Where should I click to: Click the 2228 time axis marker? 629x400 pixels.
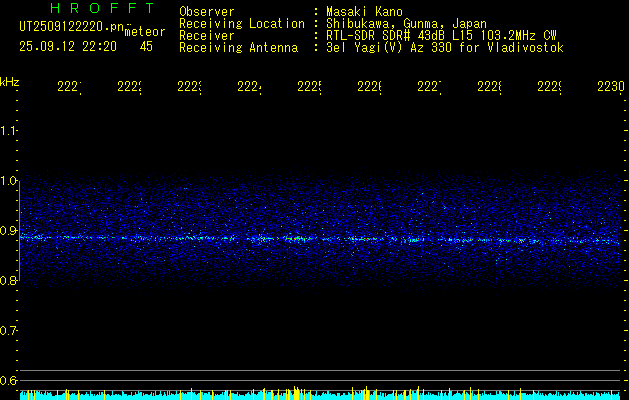click(x=489, y=87)
